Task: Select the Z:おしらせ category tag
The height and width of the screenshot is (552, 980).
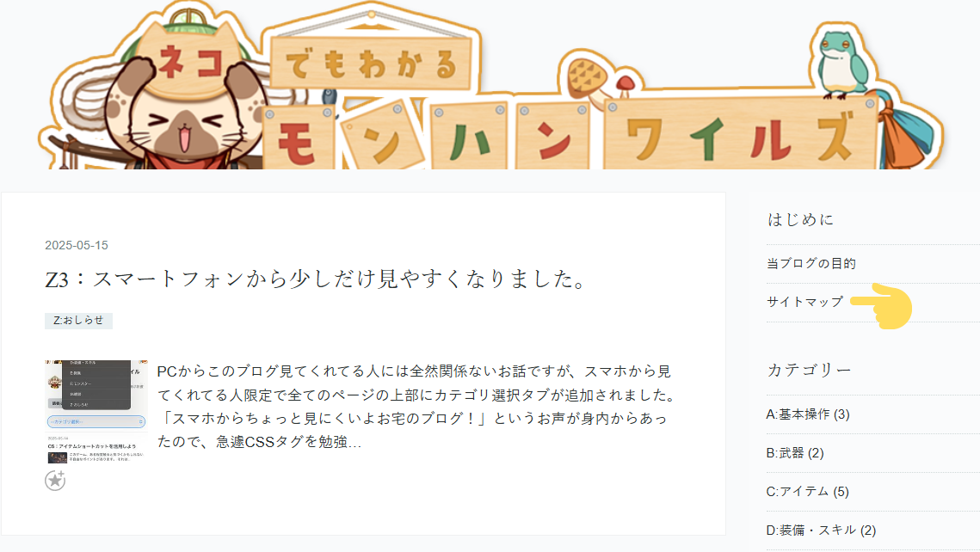Action: pos(79,321)
